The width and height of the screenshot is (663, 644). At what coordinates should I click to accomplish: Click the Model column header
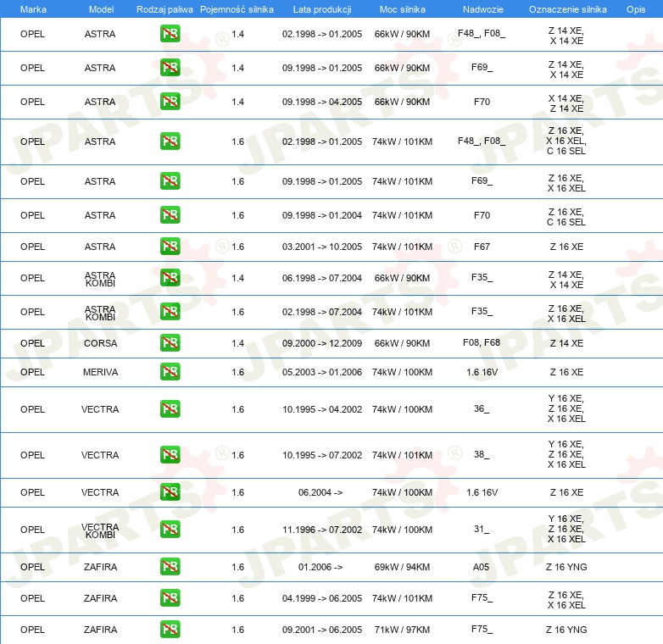101,9
